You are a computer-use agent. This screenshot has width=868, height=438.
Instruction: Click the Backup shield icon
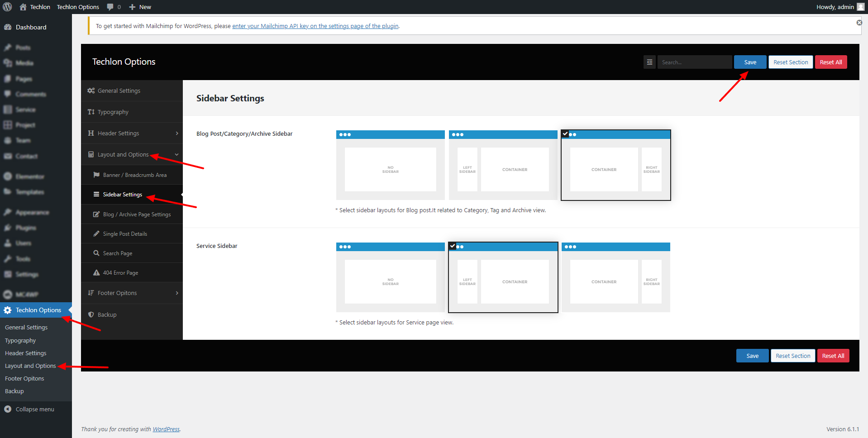point(91,314)
